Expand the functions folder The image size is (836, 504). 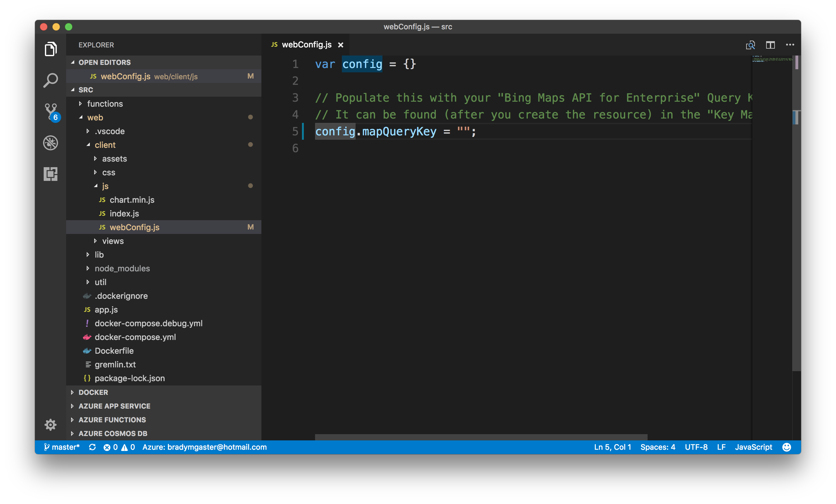tap(105, 104)
